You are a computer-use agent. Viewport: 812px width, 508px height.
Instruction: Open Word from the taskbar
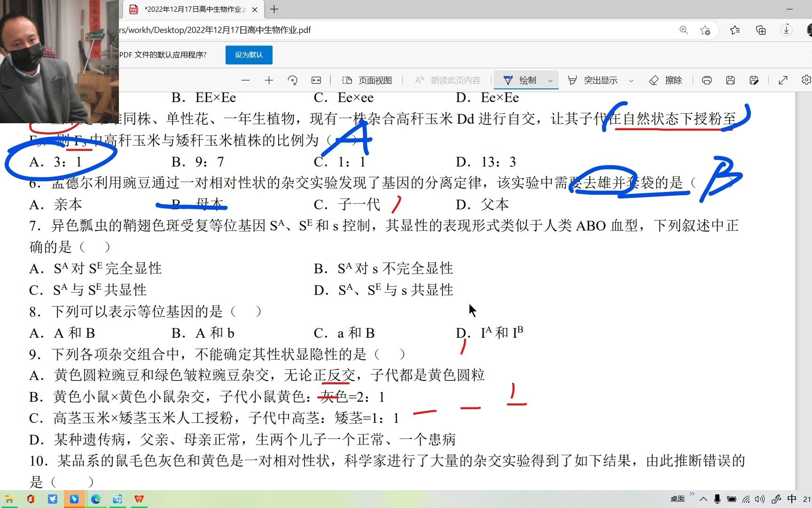tap(139, 499)
